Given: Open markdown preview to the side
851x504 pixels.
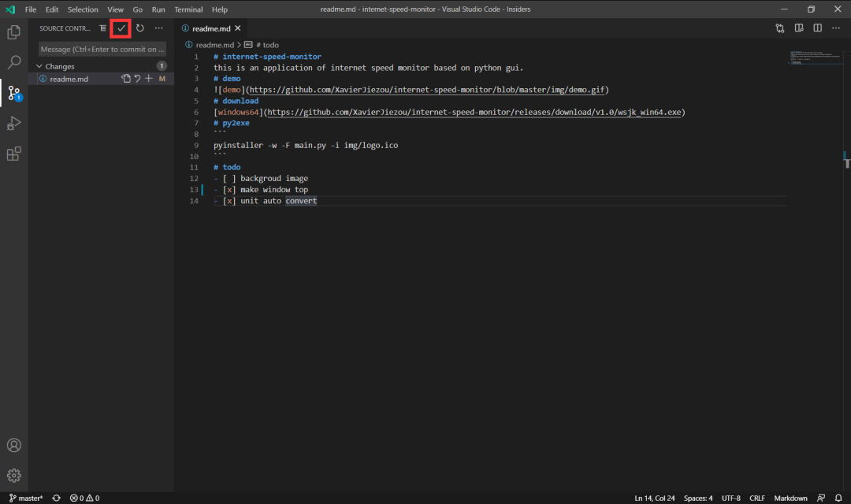Looking at the screenshot, I should [799, 28].
